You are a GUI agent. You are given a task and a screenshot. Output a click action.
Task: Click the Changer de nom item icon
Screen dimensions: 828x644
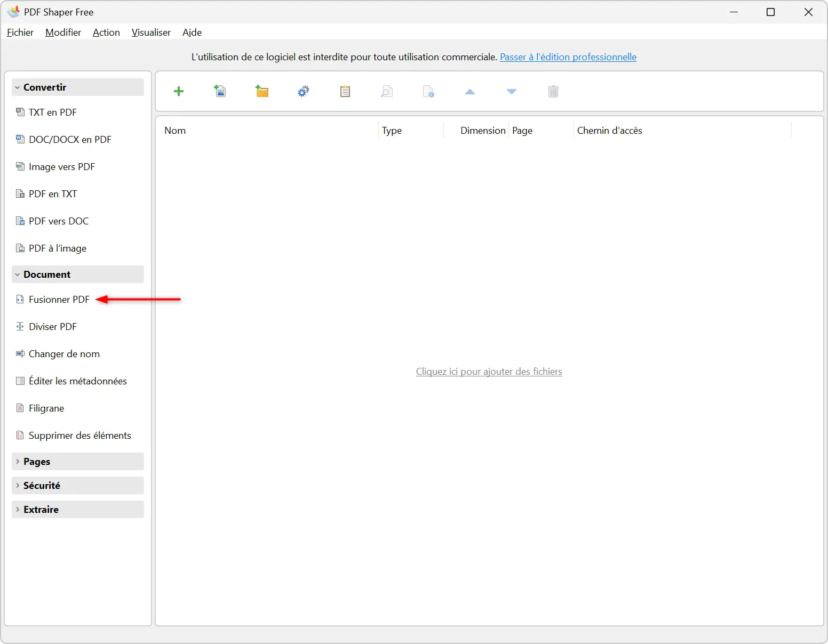[x=20, y=353]
